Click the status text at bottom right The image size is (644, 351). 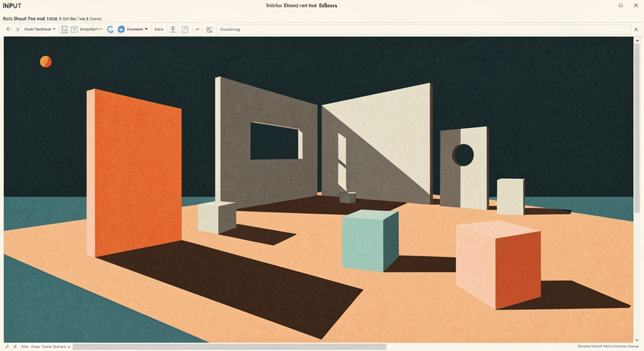point(608,347)
